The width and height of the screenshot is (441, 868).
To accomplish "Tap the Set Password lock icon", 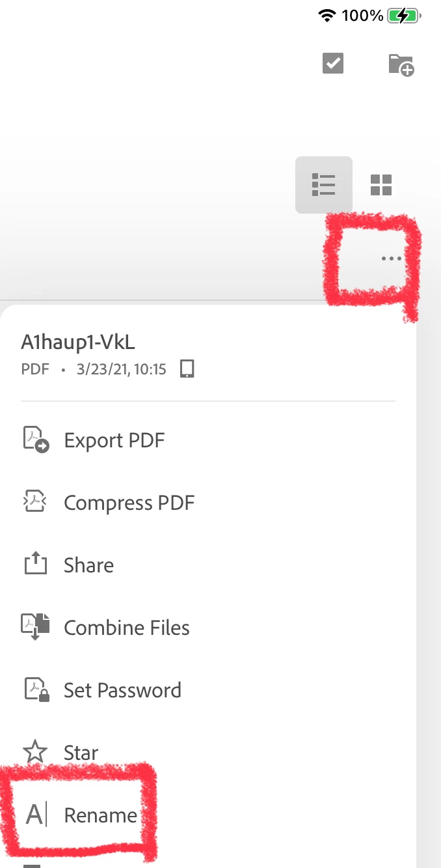I will point(36,690).
